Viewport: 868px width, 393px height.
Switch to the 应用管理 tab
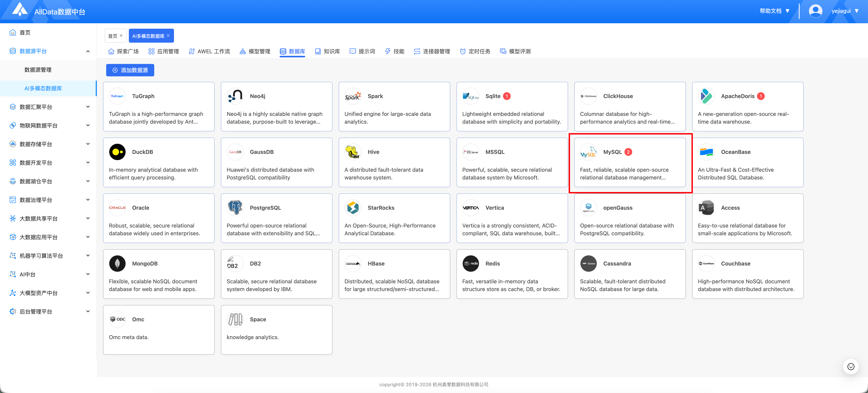coord(163,52)
